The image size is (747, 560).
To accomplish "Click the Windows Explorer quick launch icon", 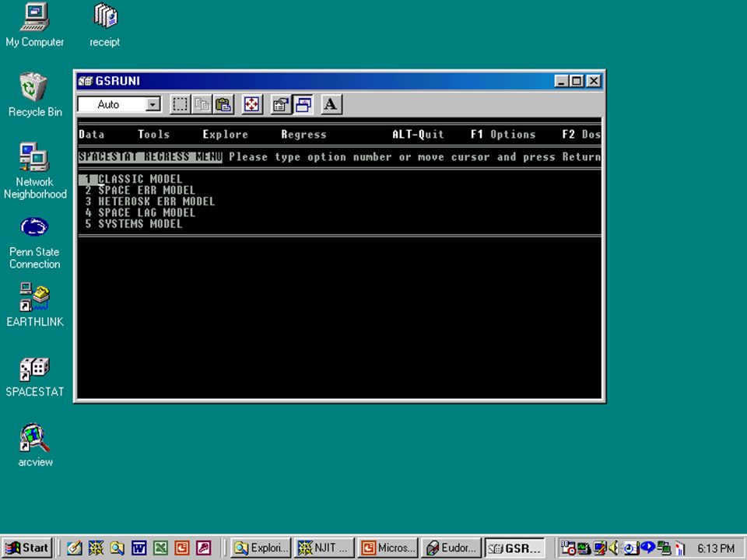I will [117, 548].
